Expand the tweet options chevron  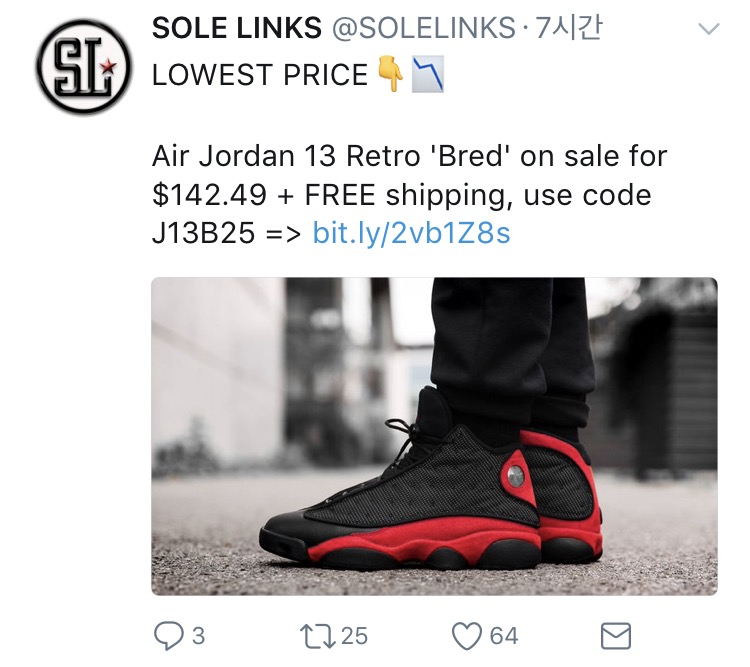point(708,29)
